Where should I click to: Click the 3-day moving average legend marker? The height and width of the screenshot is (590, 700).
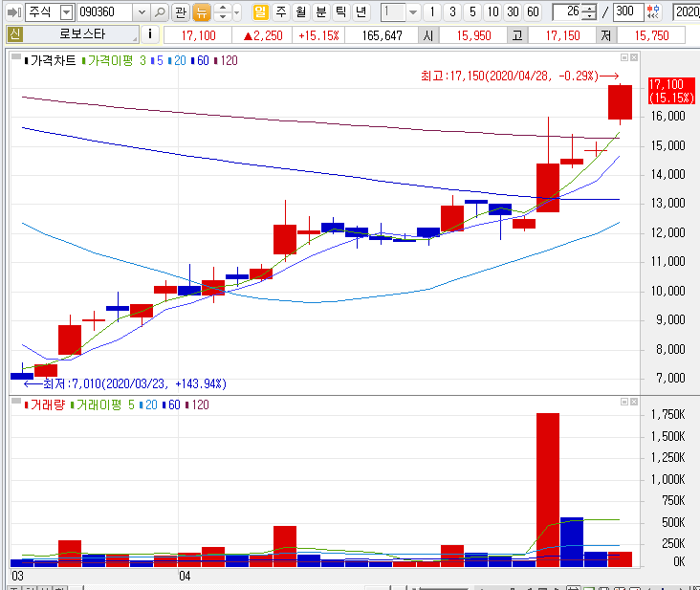pos(142,60)
